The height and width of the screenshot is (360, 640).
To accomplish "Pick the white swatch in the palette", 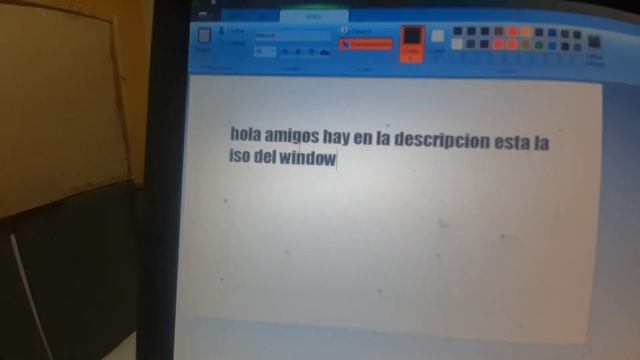I will pos(458,44).
